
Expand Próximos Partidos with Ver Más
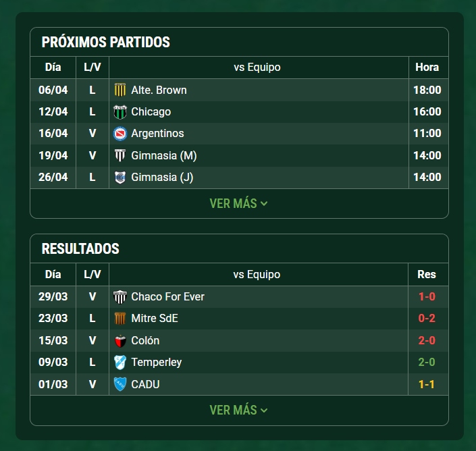[x=238, y=203]
